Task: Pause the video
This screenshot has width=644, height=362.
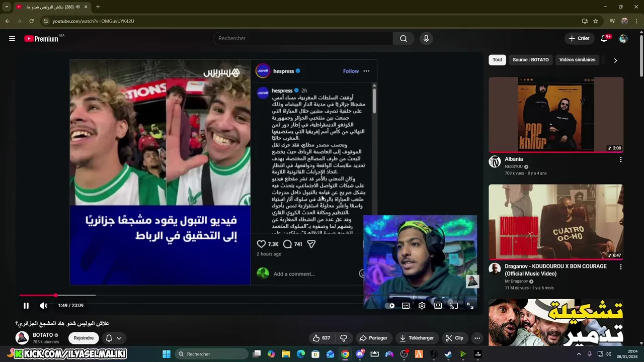Action: tap(26, 305)
